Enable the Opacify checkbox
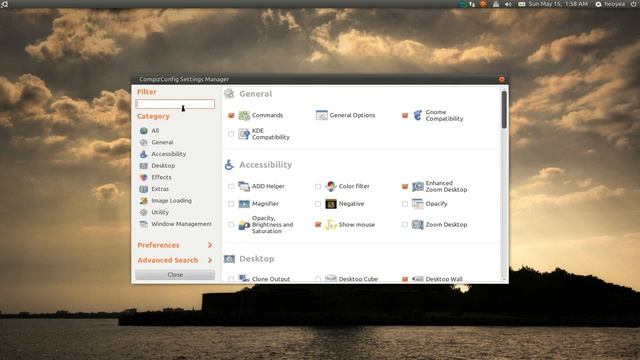The image size is (640, 360). tap(405, 204)
